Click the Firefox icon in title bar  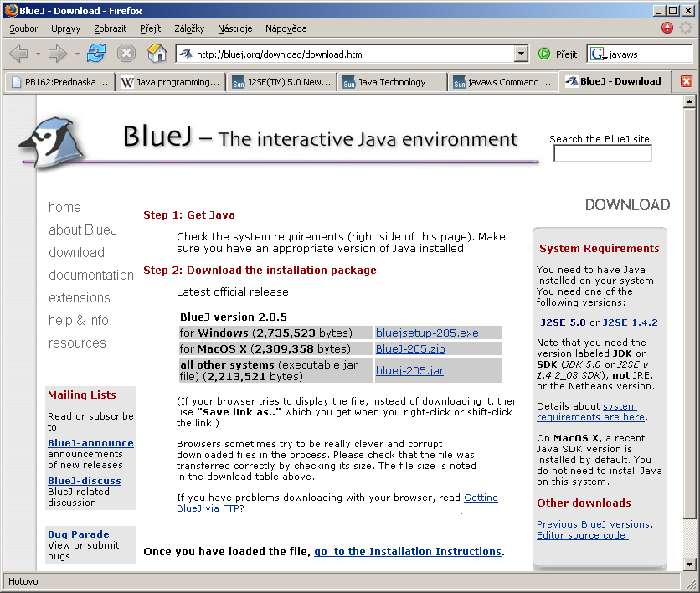tap(11, 10)
